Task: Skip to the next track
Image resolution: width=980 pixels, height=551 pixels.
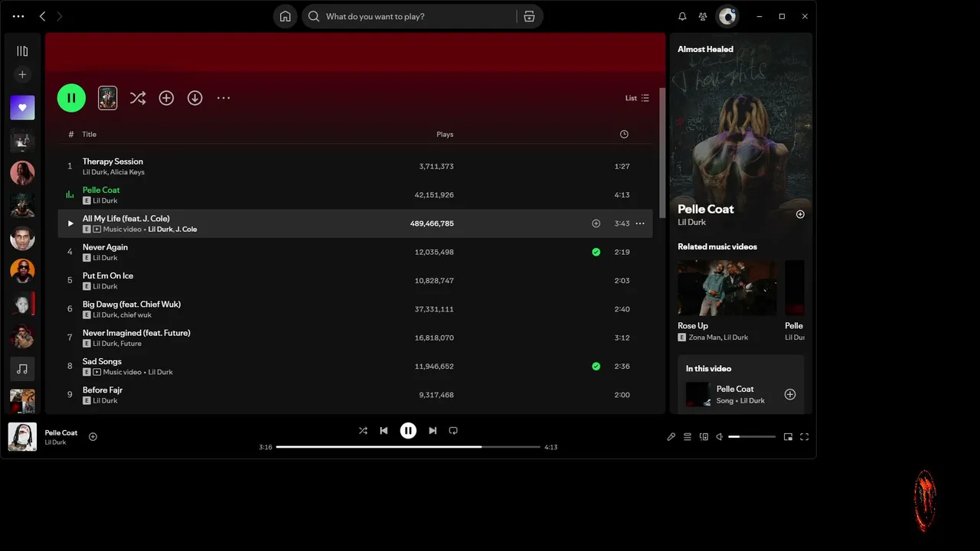Action: [433, 431]
